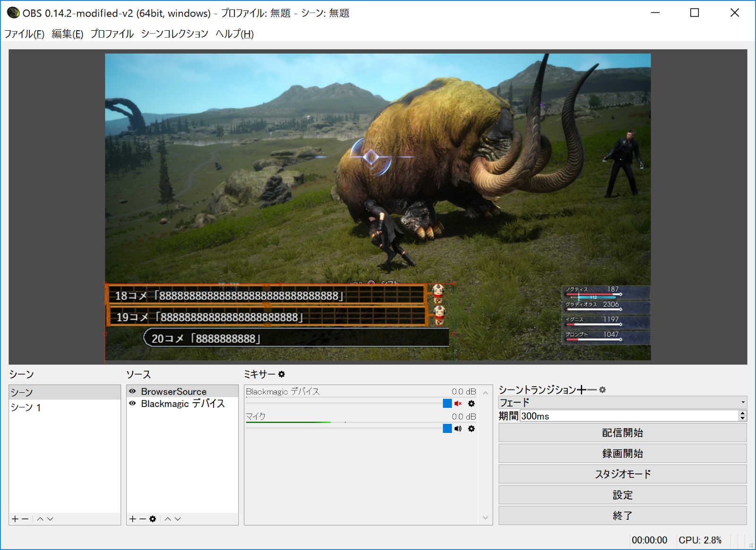
Task: Start recording with 録画開始
Action: pos(622,454)
